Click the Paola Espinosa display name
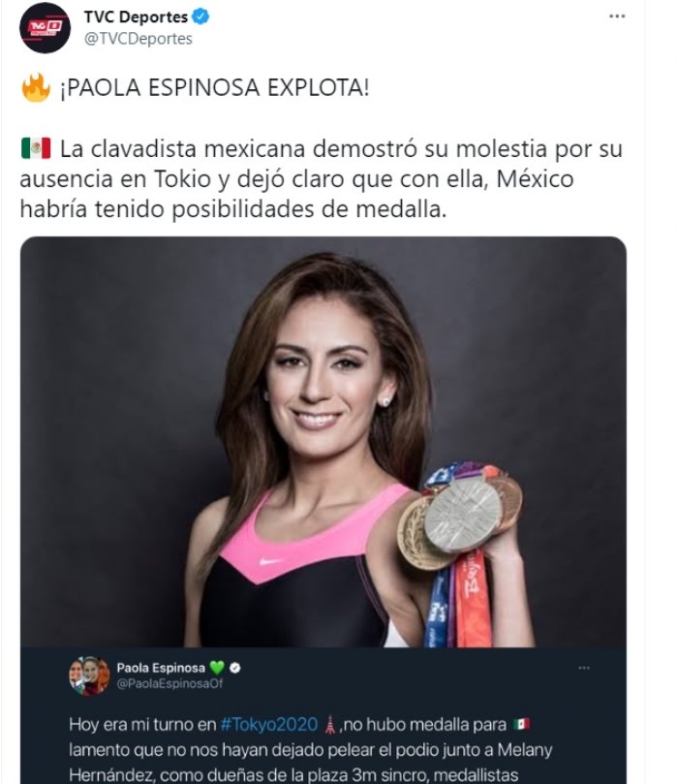Viewport: 678px width, 784px height. point(161,668)
